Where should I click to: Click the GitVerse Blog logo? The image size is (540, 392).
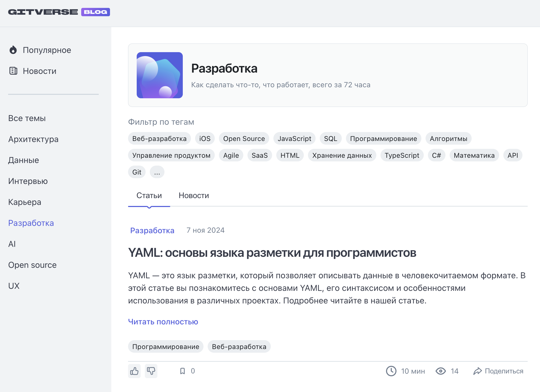click(59, 12)
